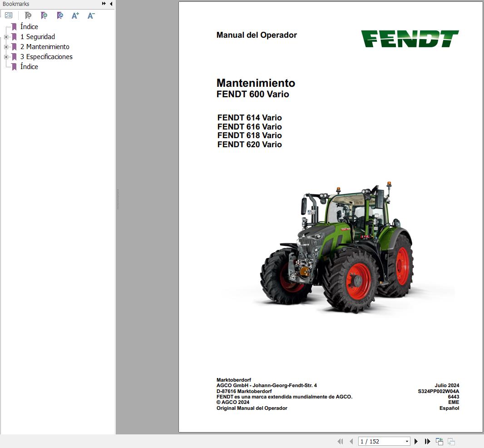
Task: Expand the bookmarks panel options arrows
Action: [x=104, y=4]
